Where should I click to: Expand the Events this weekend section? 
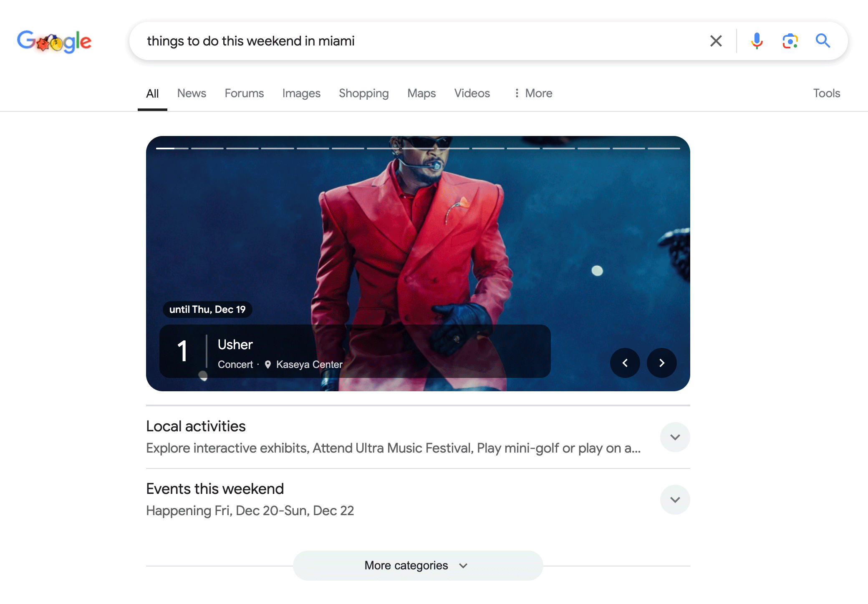pyautogui.click(x=675, y=499)
